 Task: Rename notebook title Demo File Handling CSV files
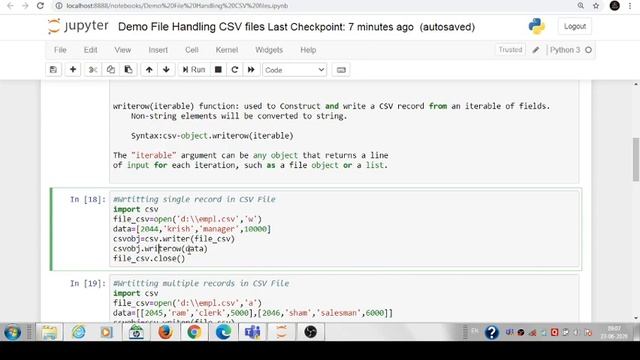click(x=191, y=27)
